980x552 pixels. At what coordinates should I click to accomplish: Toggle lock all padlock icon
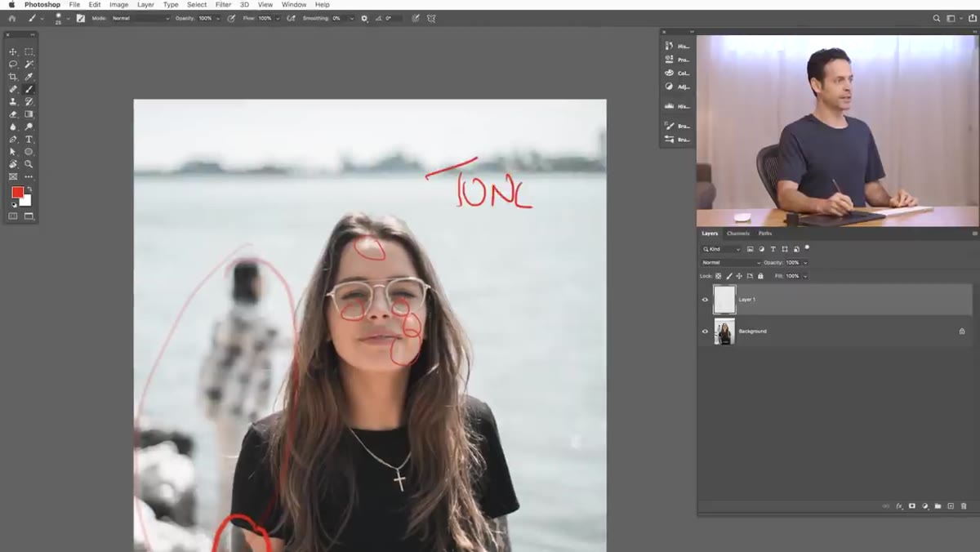pos(760,276)
